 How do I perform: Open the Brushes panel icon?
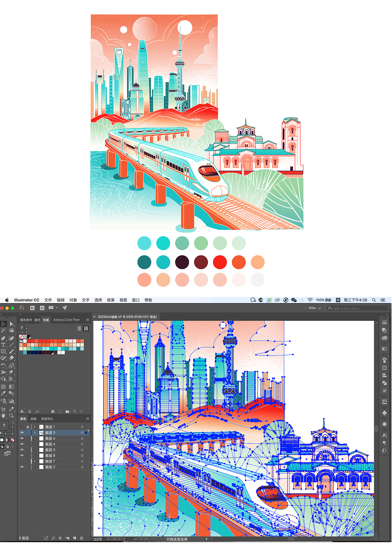(x=385, y=360)
